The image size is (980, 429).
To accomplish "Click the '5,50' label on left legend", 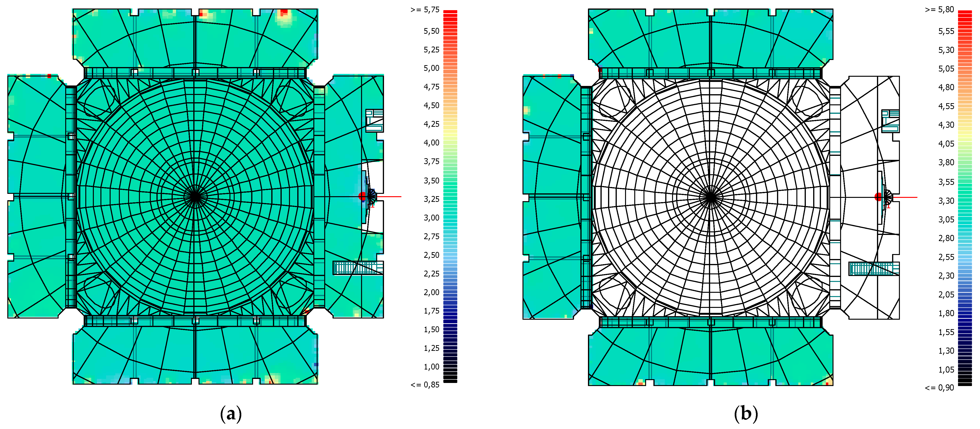I will tap(432, 31).
